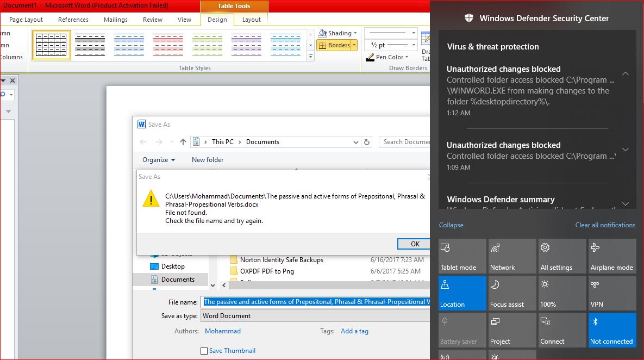Toggle the Location quick action
The height and width of the screenshot is (360, 644).
(x=462, y=293)
